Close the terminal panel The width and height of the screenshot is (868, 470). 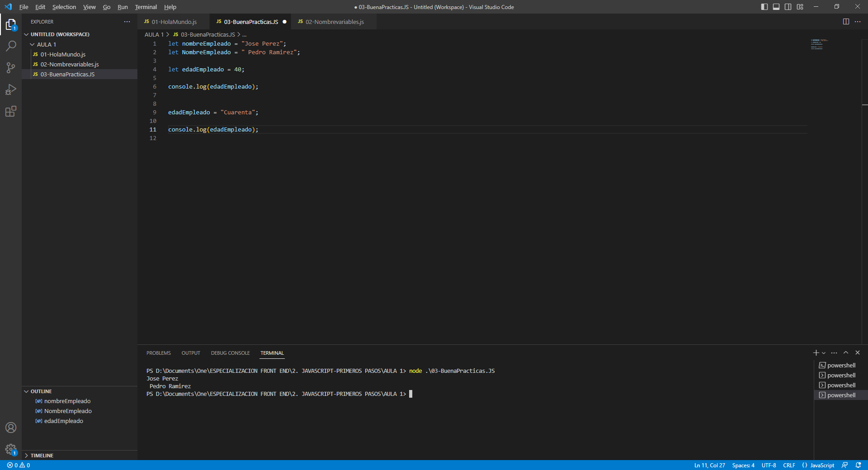coord(858,352)
